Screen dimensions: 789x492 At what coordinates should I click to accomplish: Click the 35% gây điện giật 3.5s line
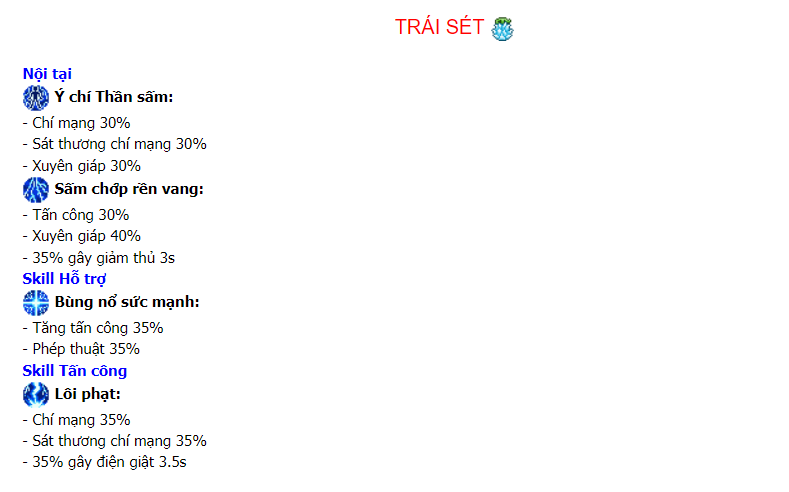click(x=105, y=462)
